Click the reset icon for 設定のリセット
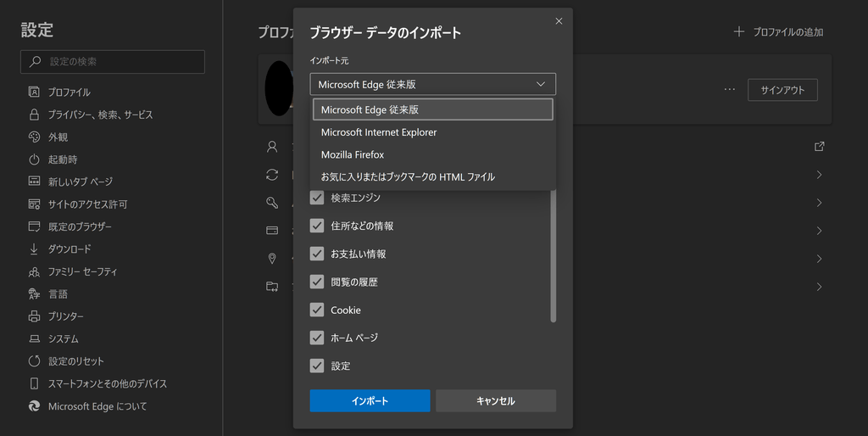868x436 pixels. click(34, 361)
